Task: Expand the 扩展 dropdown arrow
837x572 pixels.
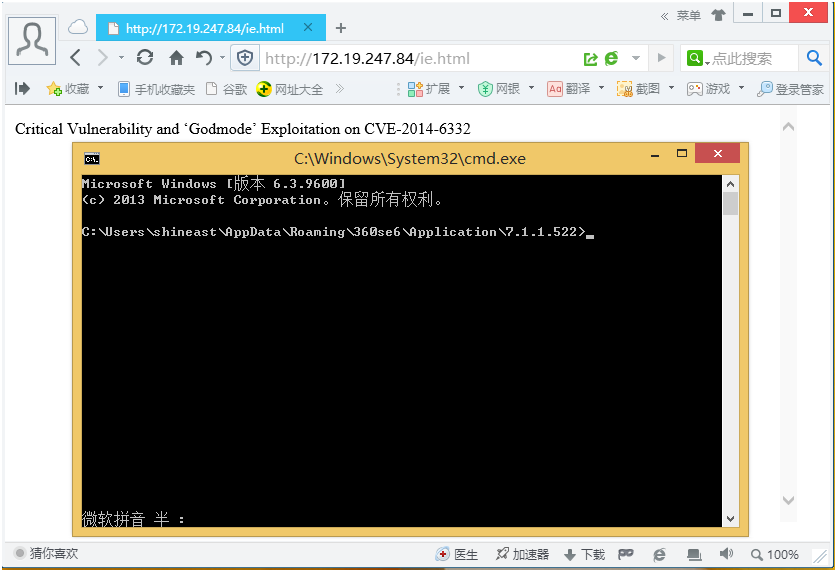Action: [461, 88]
